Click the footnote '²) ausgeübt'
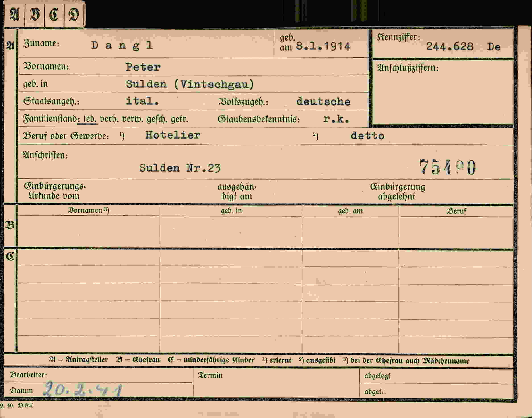The height and width of the screenshot is (418, 532). (317, 360)
